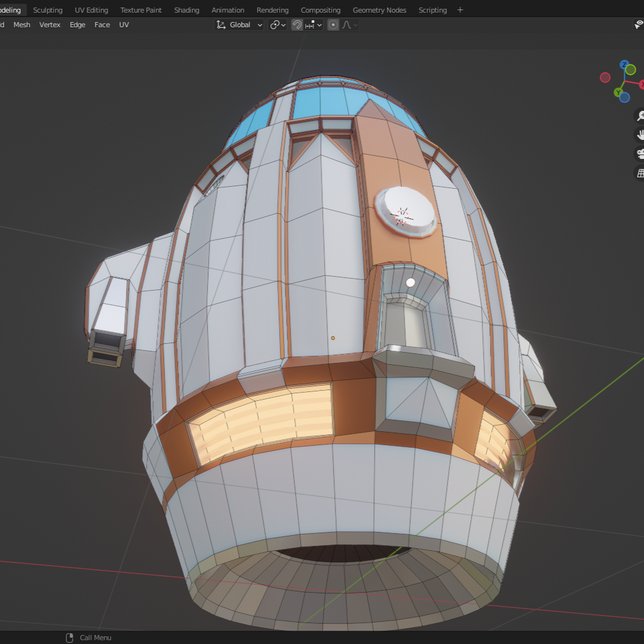Open the Mesh menu
Image resolution: width=644 pixels, height=644 pixels.
(x=22, y=25)
